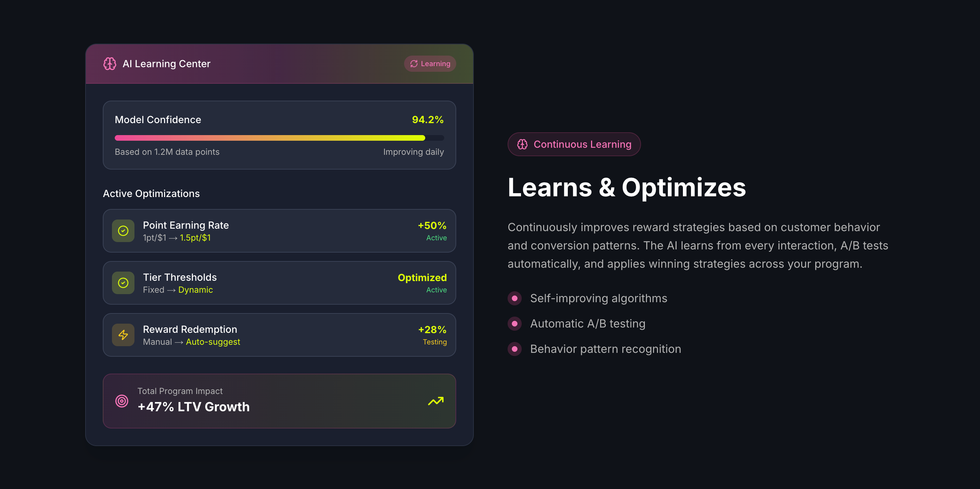Click the checkmark icon for Tier Thresholds
The height and width of the screenshot is (489, 980).
[x=123, y=283]
